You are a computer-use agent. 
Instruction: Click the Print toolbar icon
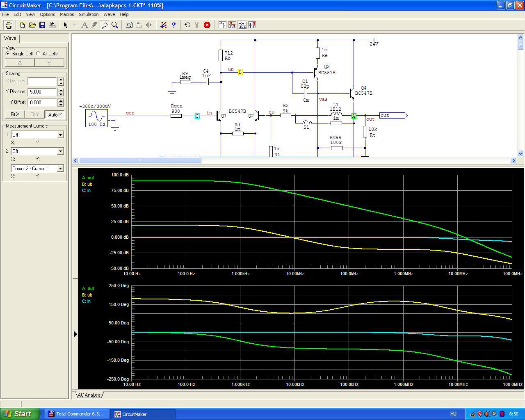tap(52, 25)
